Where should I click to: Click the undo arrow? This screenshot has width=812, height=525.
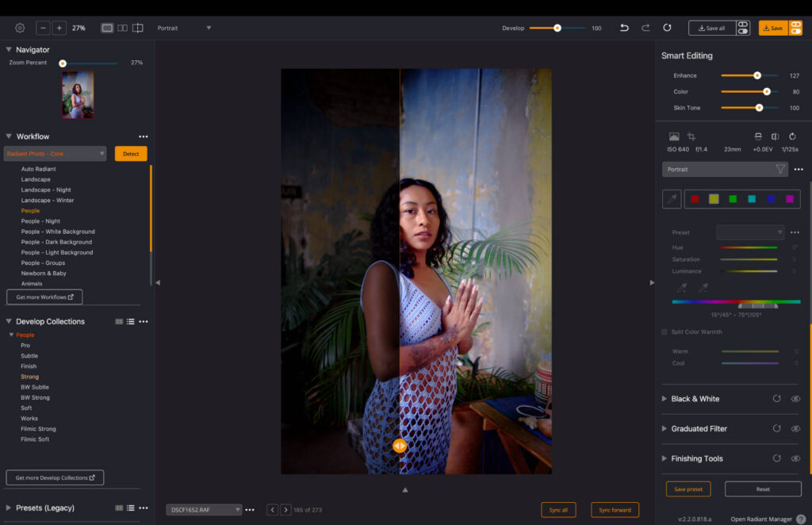pos(624,28)
